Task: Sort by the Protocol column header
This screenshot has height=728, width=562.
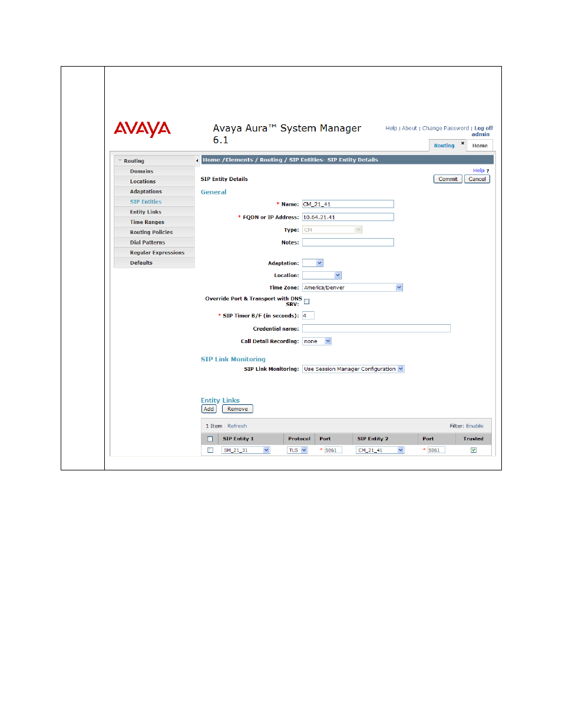Action: [299, 439]
